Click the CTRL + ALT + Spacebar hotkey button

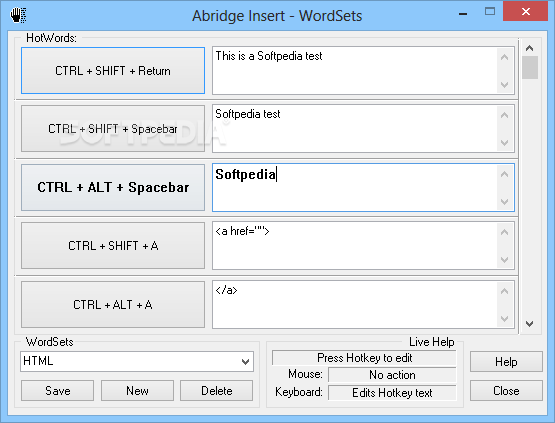tap(113, 187)
